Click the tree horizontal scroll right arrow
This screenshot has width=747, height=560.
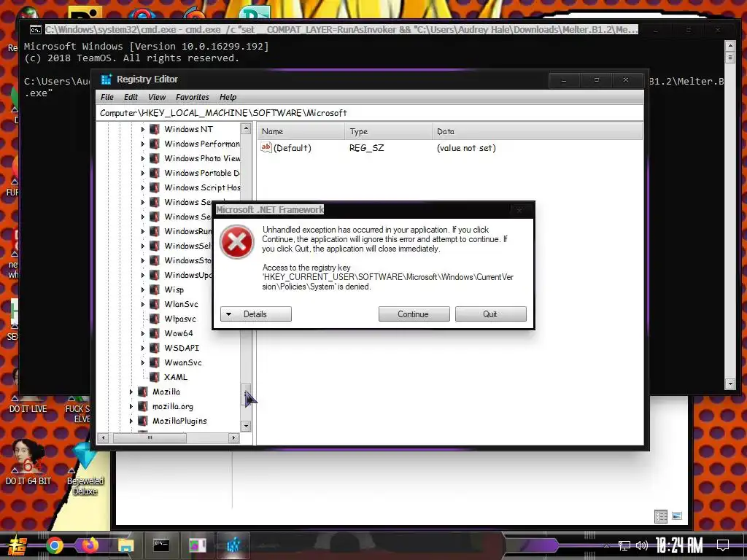(x=233, y=437)
